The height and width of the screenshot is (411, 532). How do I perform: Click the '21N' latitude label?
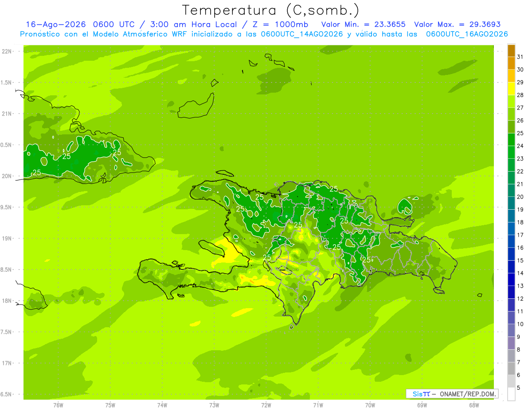pos(7,114)
